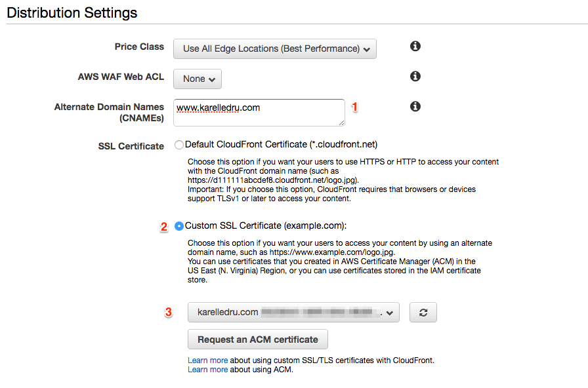Open Learn more link about using ACM

[207, 370]
